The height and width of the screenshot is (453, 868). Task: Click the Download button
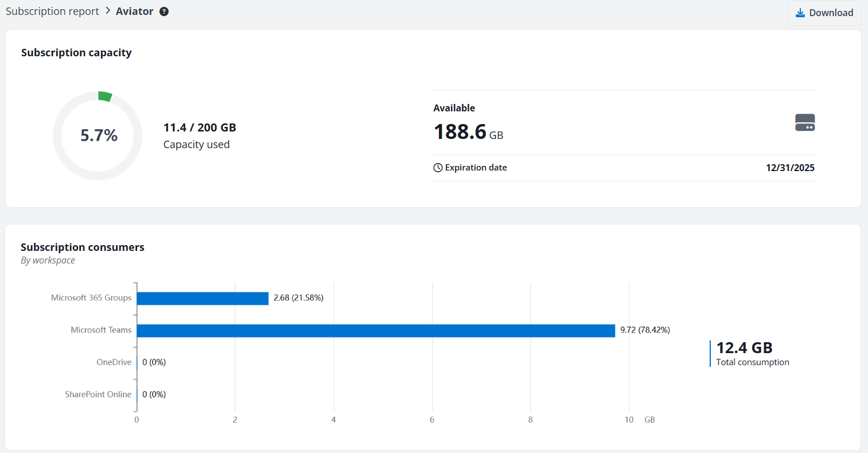coord(824,13)
